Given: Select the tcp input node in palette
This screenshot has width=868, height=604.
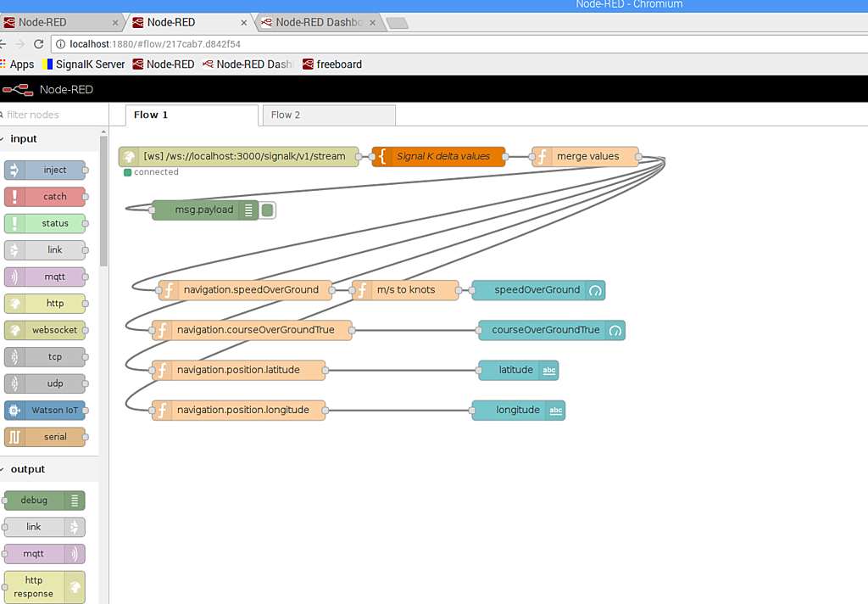Looking at the screenshot, I should 45,357.
